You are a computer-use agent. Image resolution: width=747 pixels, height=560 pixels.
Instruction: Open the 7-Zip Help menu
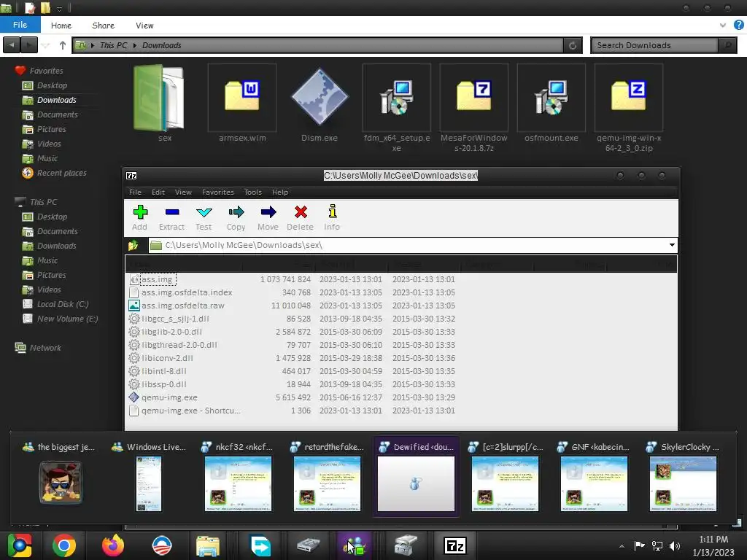point(280,192)
